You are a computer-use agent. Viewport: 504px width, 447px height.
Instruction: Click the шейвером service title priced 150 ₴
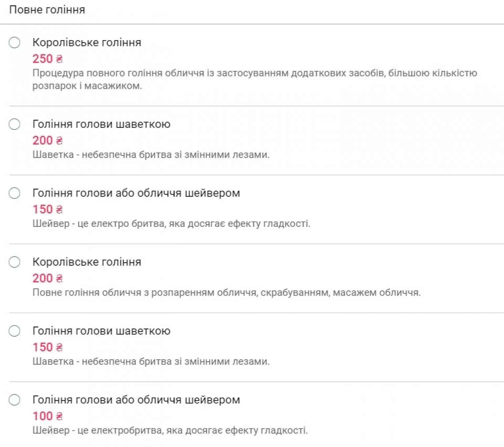click(136, 193)
